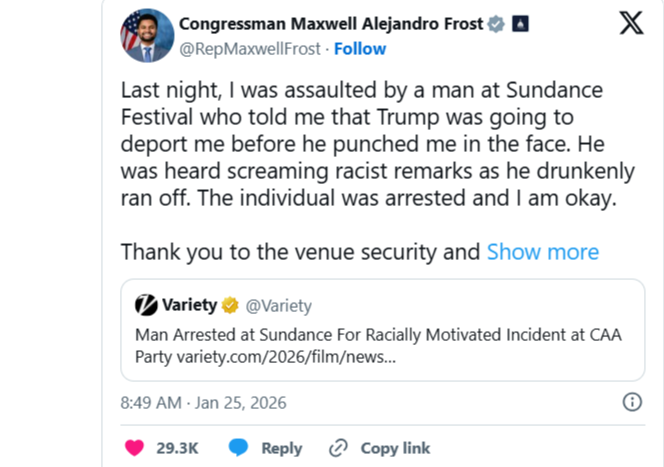The height and width of the screenshot is (467, 664).
Task: Click the 8:49 AM Jan 25, 2026 timestamp
Action: pos(203,403)
